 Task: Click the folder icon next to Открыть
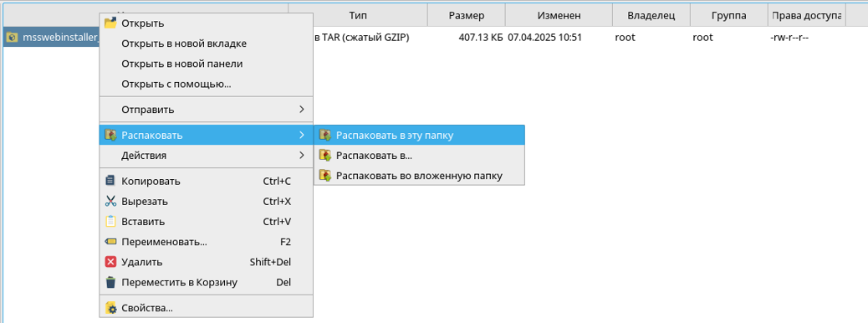pos(110,23)
